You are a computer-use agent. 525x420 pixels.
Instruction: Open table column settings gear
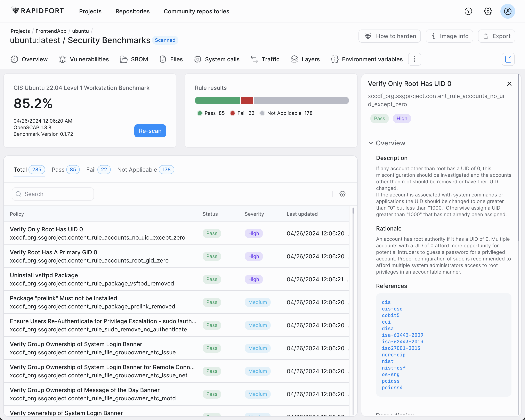[343, 194]
